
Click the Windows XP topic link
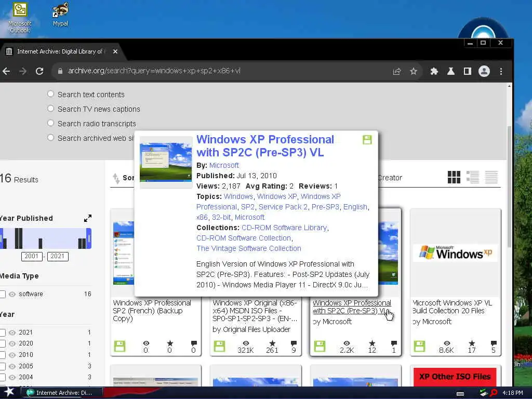click(x=276, y=196)
